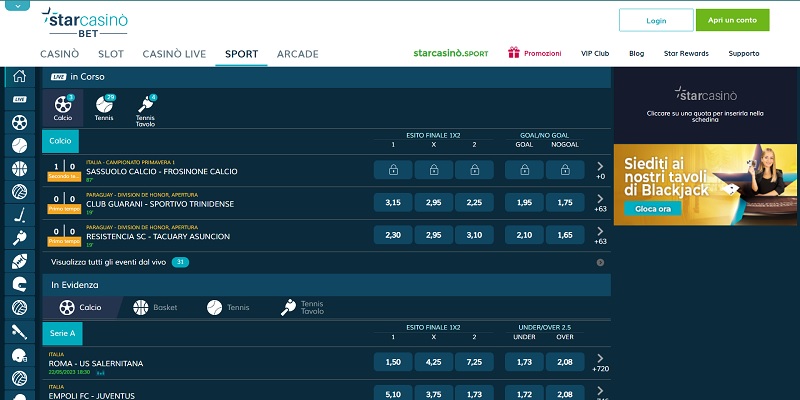Switch to the CASINÒ LIVE tab
The width and height of the screenshot is (800, 400).
pyautogui.click(x=176, y=54)
